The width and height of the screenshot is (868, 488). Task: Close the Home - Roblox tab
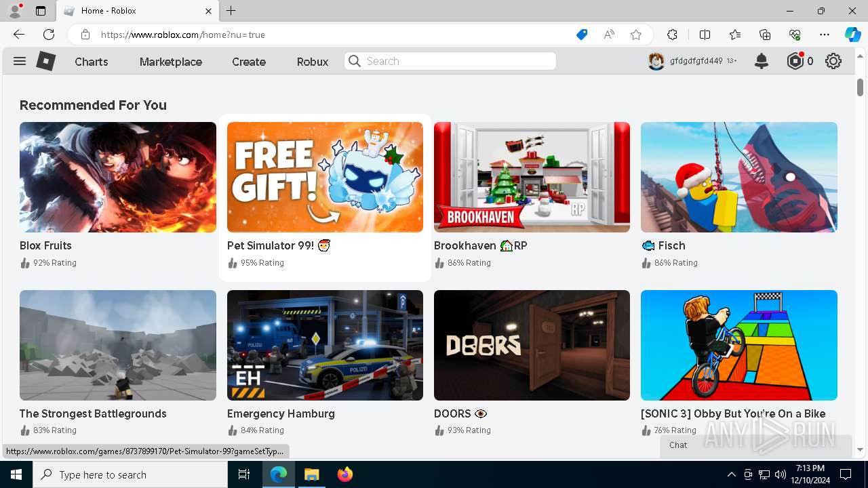(x=209, y=11)
